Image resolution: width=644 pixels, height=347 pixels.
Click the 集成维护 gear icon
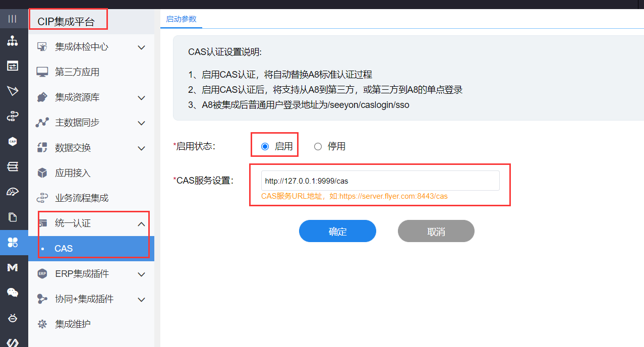(42, 324)
